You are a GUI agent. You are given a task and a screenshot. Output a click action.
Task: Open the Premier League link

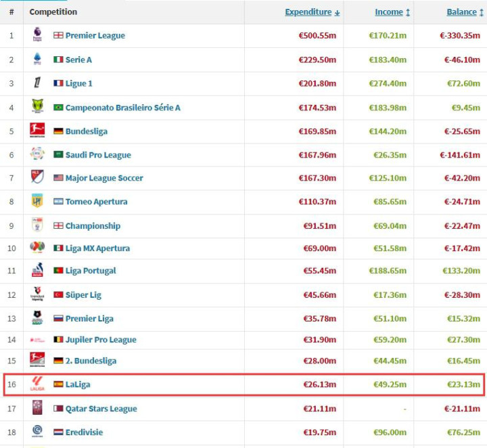click(95, 35)
